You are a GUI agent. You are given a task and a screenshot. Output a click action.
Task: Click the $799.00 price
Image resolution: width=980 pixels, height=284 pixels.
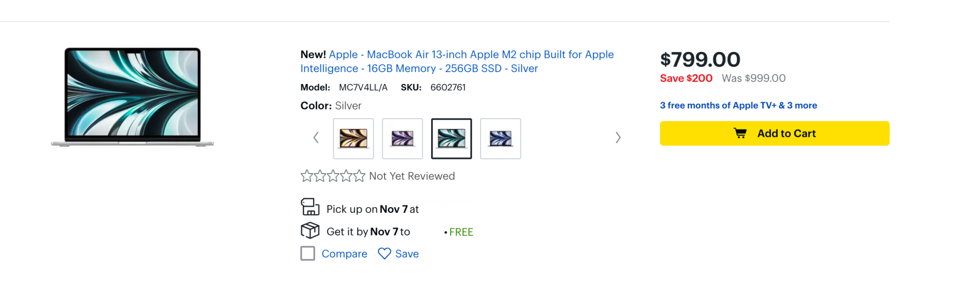coord(700,60)
